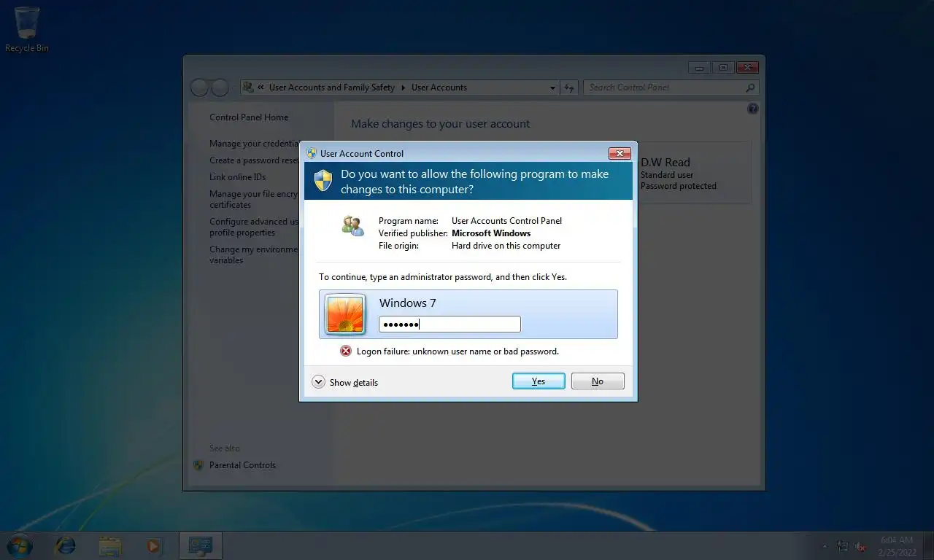Open Windows Media Player from taskbar

[x=153, y=545]
